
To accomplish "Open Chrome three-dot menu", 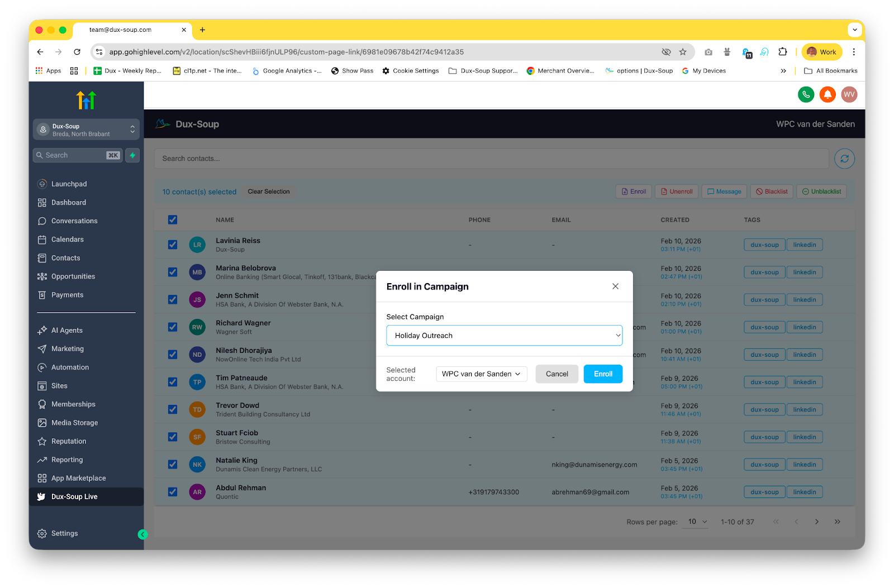I will 854,52.
